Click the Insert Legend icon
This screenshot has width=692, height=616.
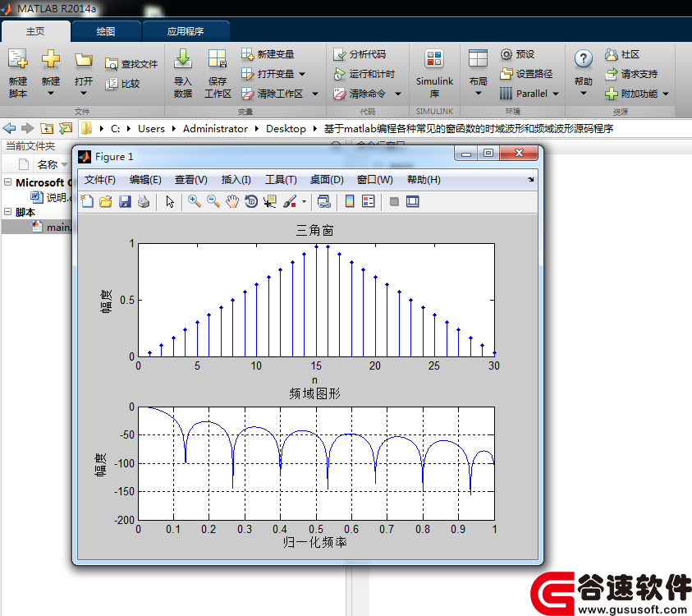pyautogui.click(x=368, y=202)
